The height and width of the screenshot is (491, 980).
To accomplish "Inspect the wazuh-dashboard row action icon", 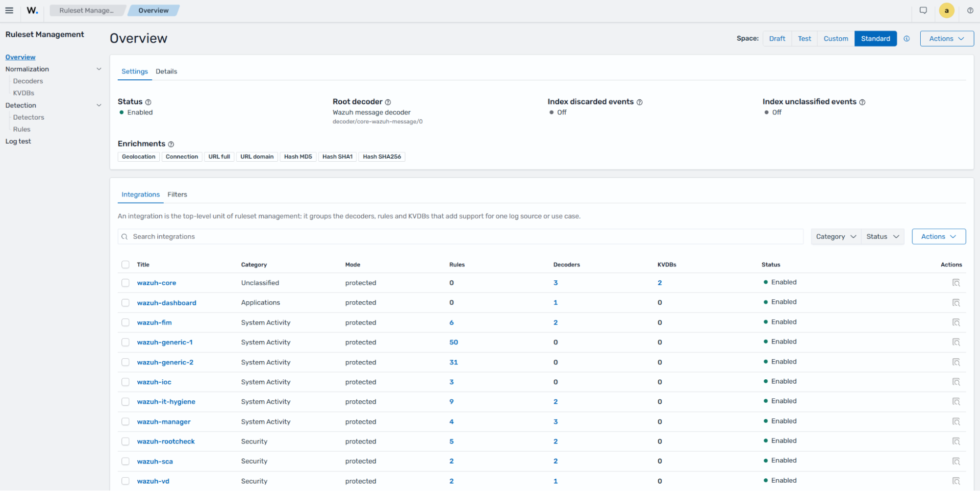I will 956,303.
